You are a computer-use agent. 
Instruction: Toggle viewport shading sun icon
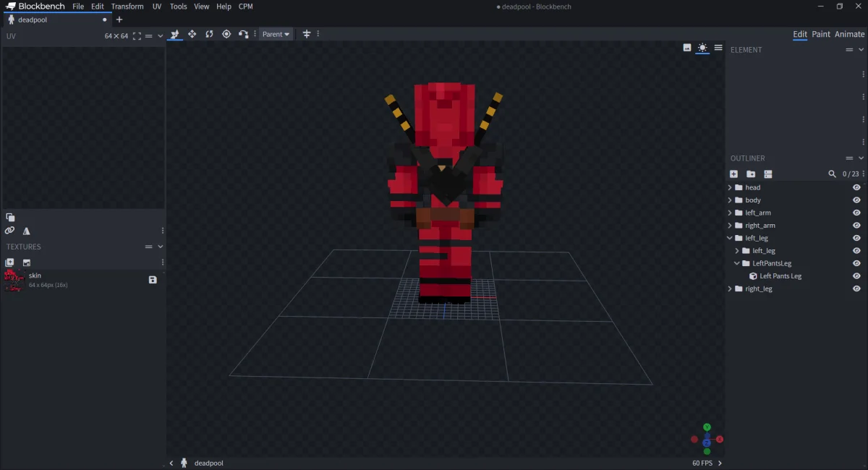702,48
